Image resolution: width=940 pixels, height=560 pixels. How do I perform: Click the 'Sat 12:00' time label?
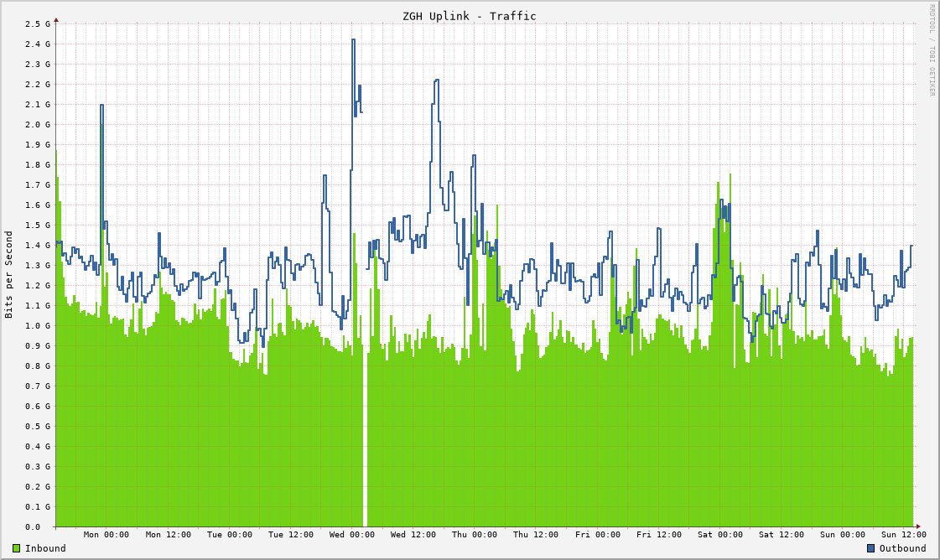(782, 534)
